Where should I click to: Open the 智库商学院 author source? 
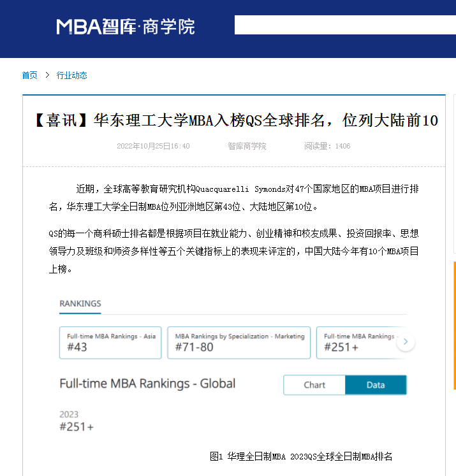247,146
